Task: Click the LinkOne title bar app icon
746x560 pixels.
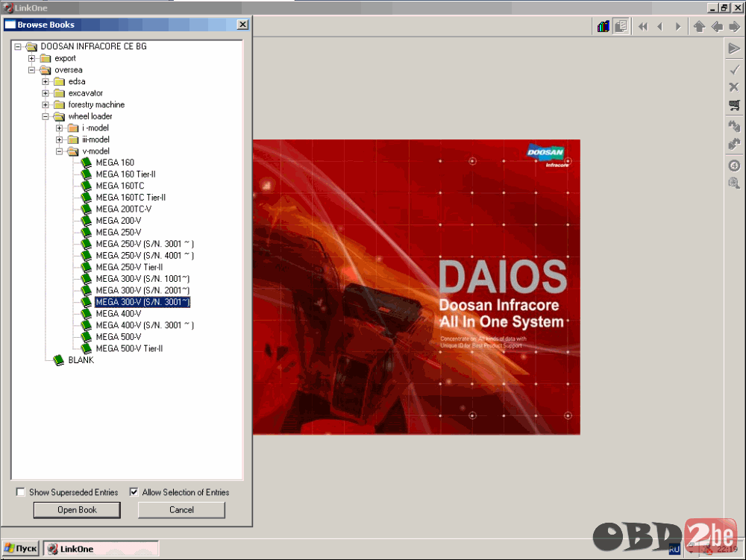Action: (7, 7)
